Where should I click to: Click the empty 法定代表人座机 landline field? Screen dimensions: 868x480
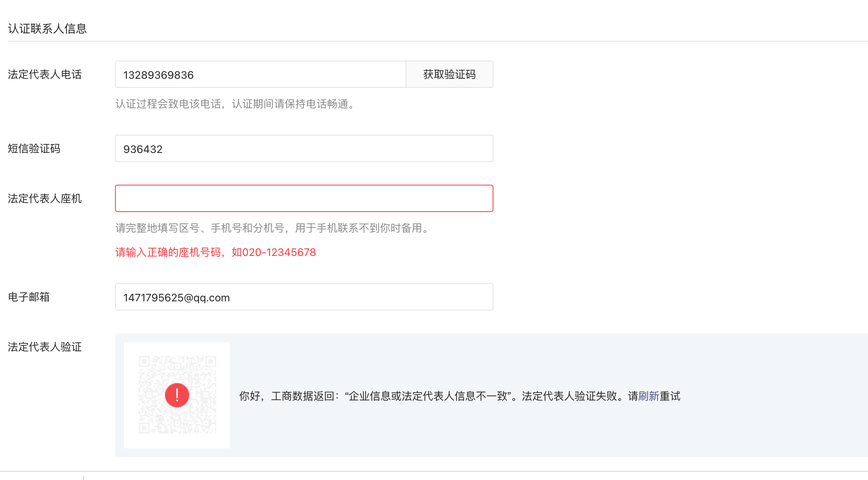click(304, 198)
